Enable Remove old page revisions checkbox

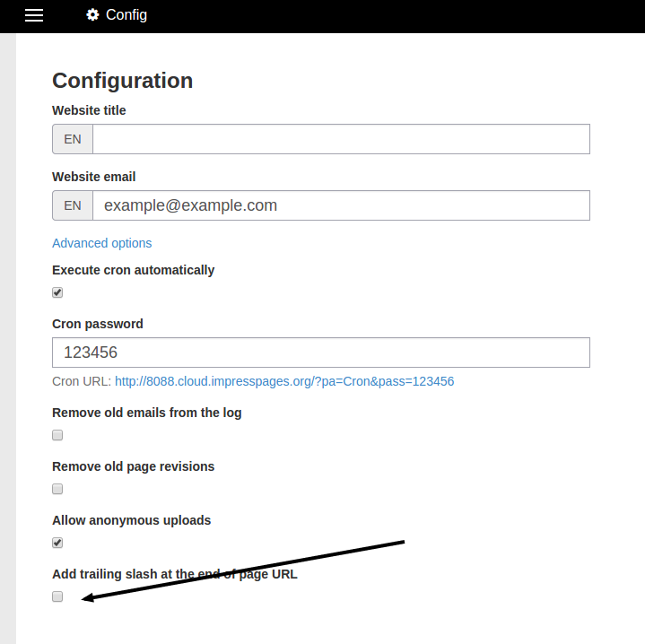click(x=57, y=489)
